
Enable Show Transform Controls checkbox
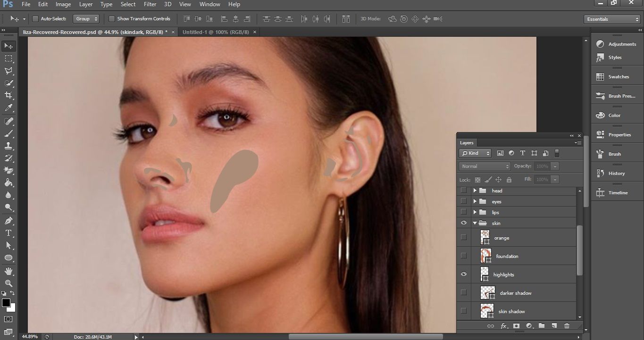pos(112,19)
